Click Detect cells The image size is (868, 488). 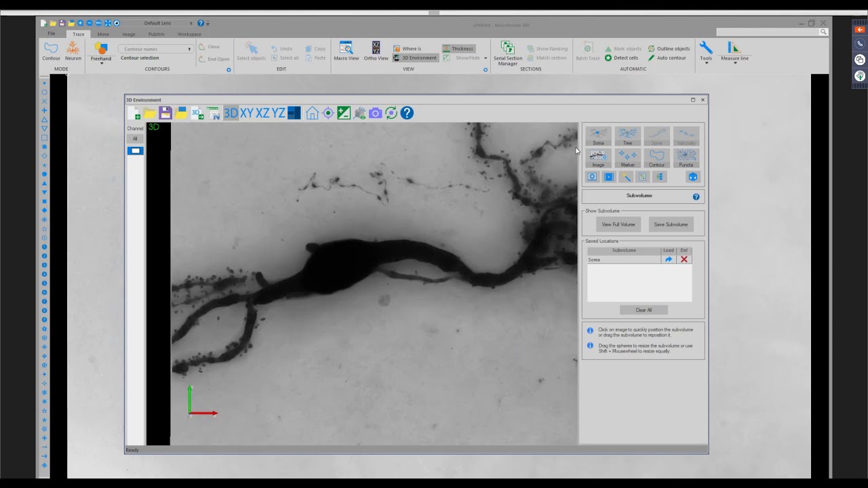[x=622, y=58]
